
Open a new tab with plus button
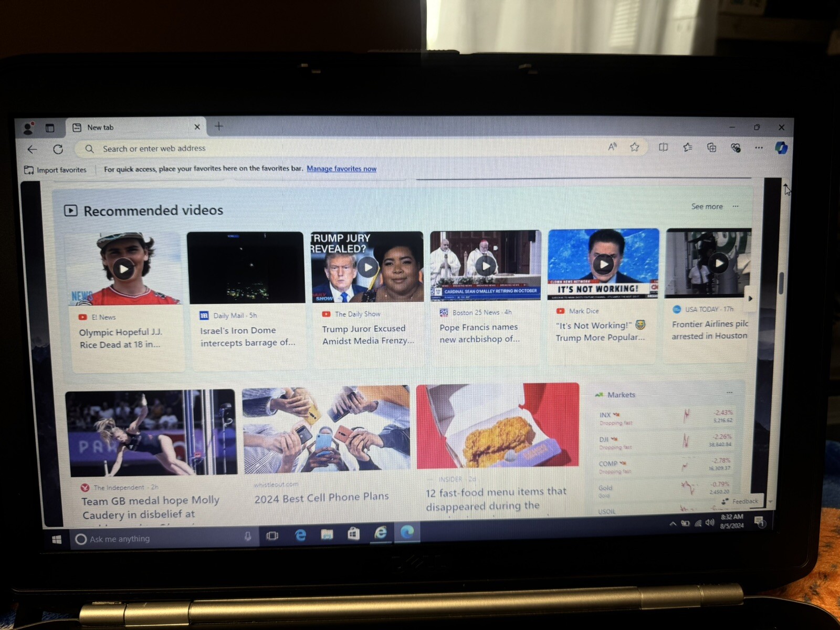219,126
